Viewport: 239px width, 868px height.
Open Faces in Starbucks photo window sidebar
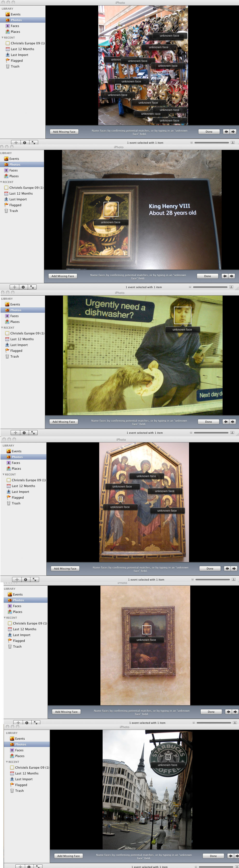coord(19,750)
